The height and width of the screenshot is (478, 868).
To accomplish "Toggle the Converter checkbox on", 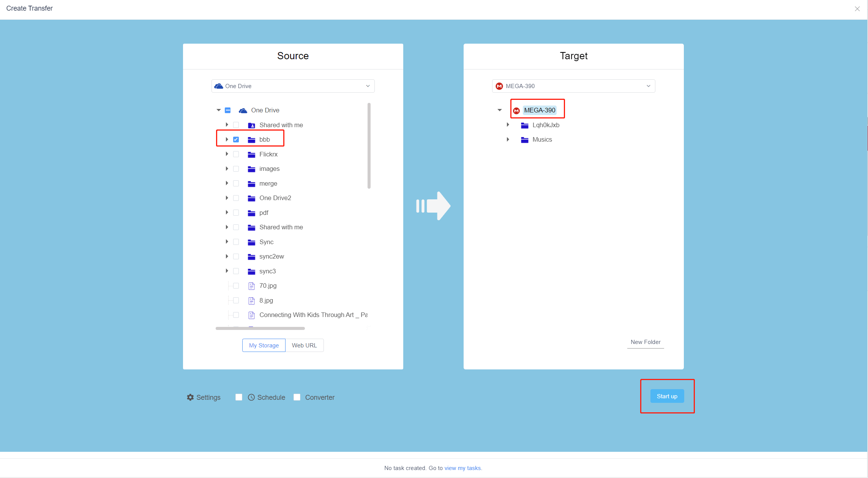I will (x=297, y=397).
